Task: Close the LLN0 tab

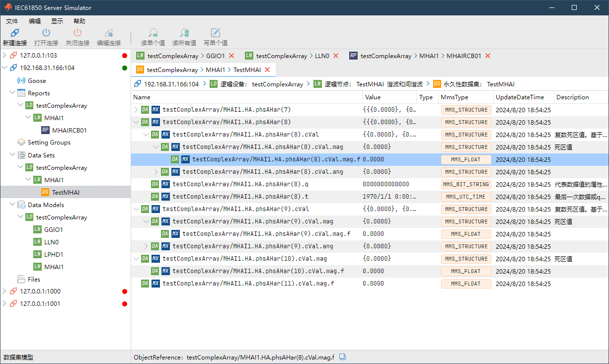Action: [x=336, y=56]
